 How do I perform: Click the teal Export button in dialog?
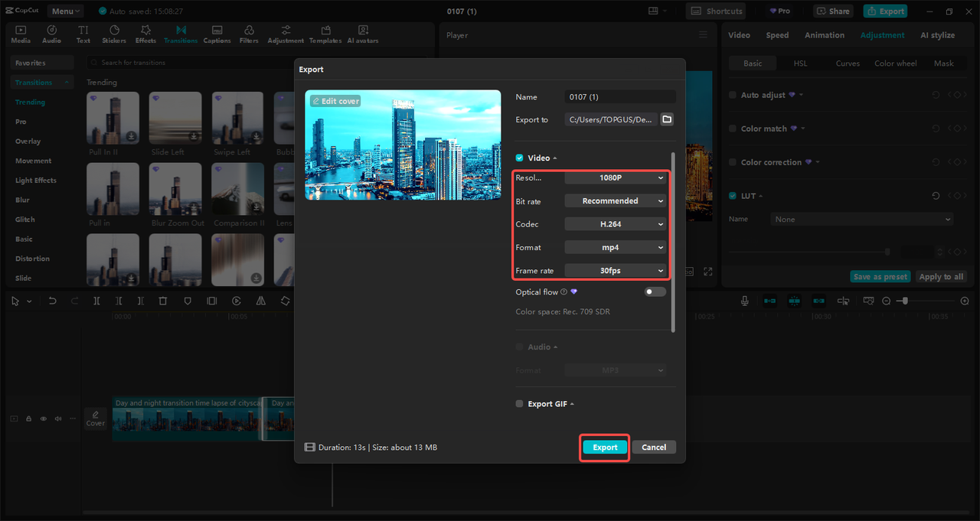605,448
